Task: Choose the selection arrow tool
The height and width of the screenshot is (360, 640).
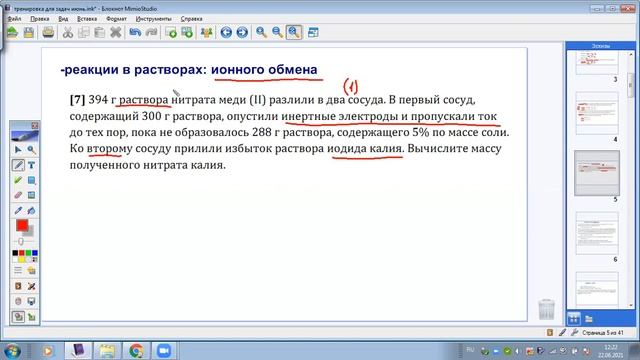Action: [18, 150]
